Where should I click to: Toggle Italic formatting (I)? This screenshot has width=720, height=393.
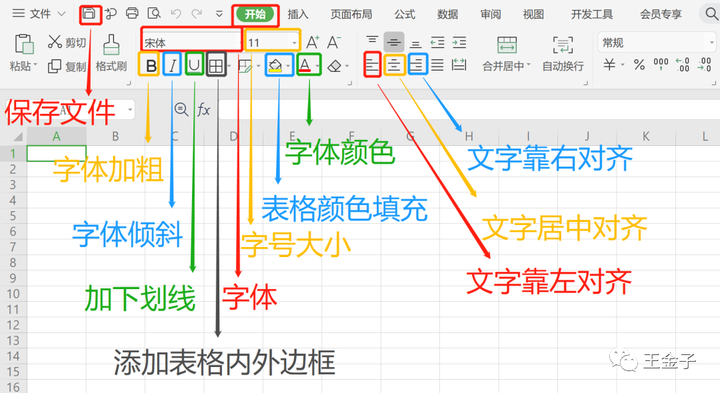pyautogui.click(x=173, y=66)
